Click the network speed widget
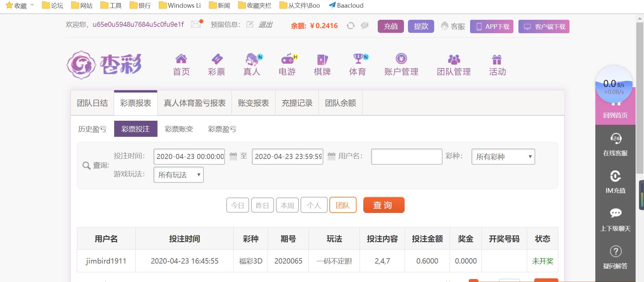 tap(614, 84)
